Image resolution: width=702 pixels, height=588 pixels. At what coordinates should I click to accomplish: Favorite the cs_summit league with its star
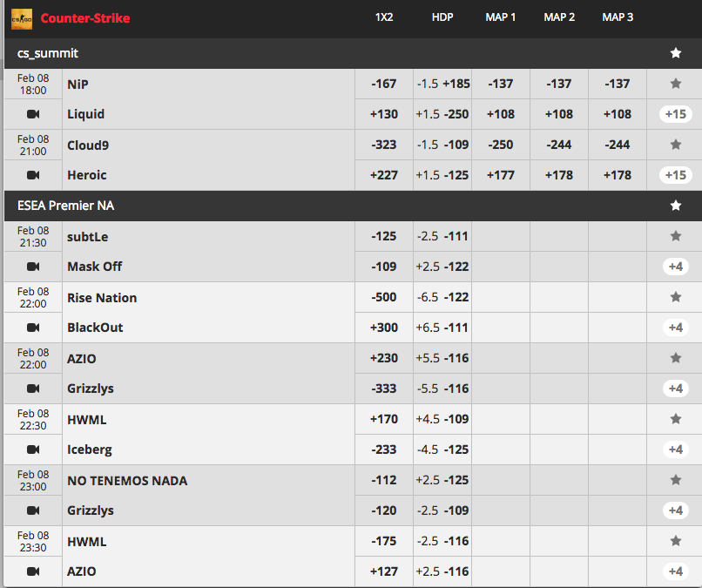click(x=676, y=53)
